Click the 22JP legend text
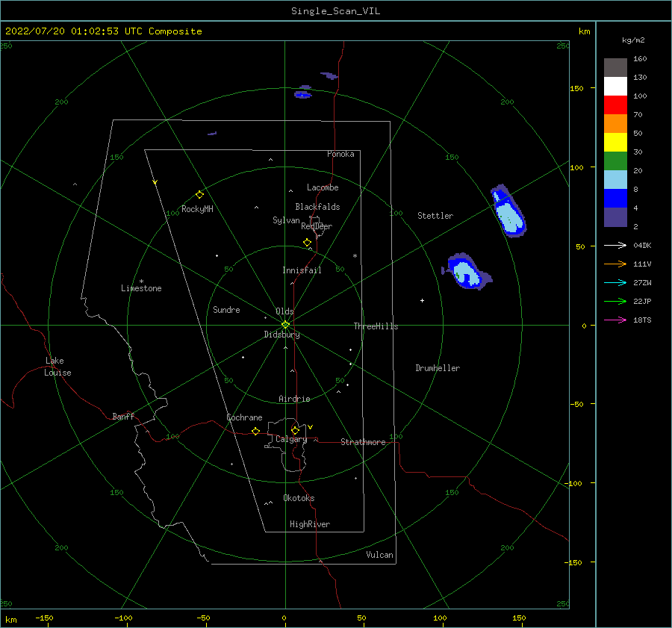Viewport: 672px width, 628px height. point(642,302)
